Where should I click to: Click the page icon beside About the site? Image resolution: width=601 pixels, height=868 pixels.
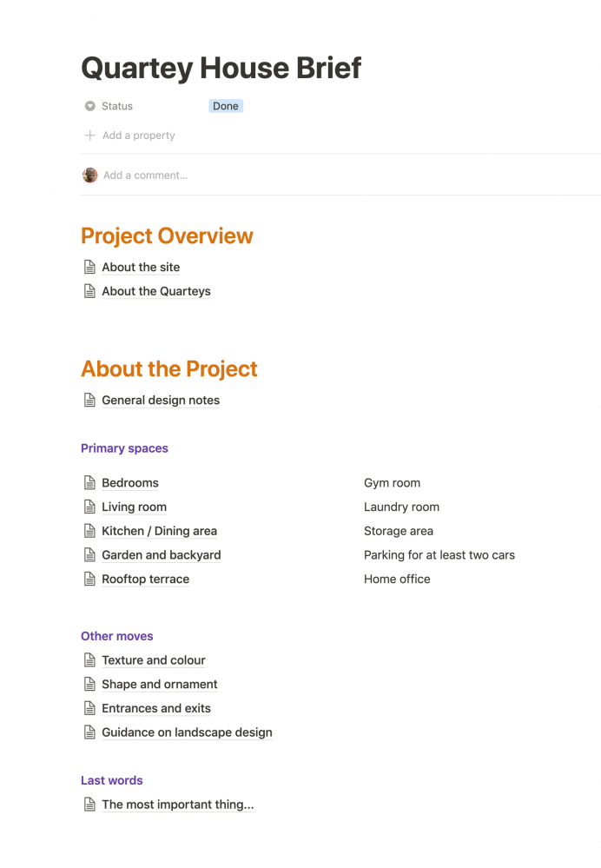89,268
